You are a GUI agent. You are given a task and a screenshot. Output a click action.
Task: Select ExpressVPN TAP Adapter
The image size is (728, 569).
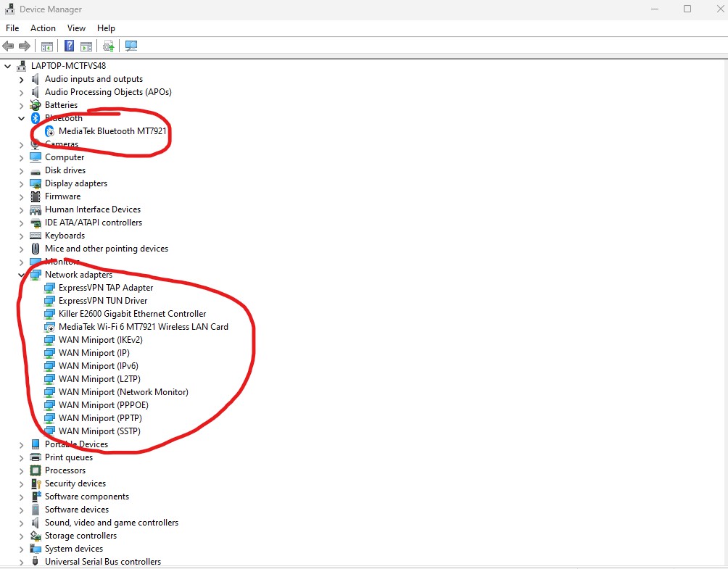[x=106, y=288]
